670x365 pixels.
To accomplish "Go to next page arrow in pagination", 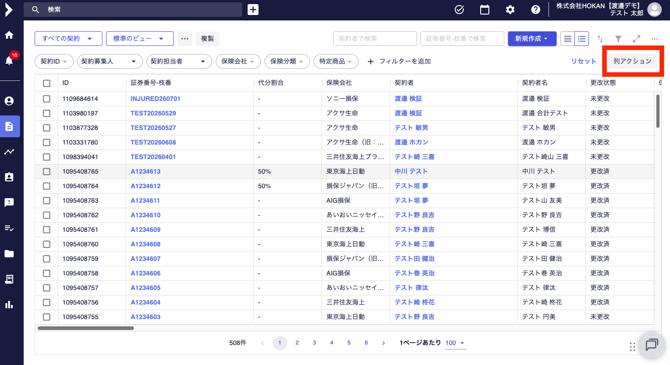I will [383, 343].
